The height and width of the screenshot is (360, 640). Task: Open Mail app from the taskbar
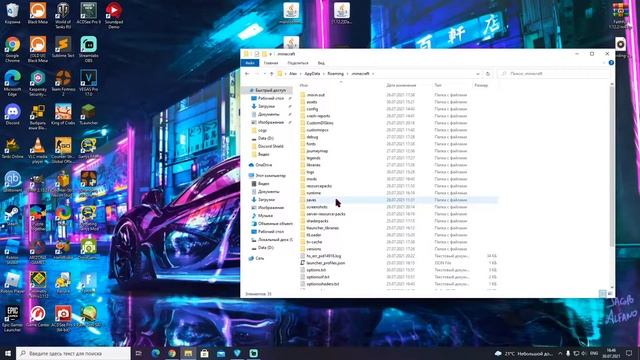pyautogui.click(x=221, y=353)
